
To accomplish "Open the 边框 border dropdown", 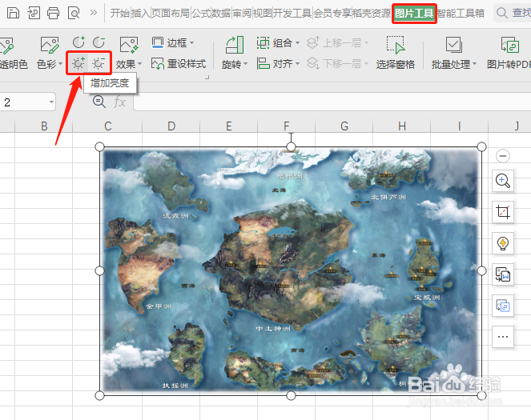I will pos(173,42).
